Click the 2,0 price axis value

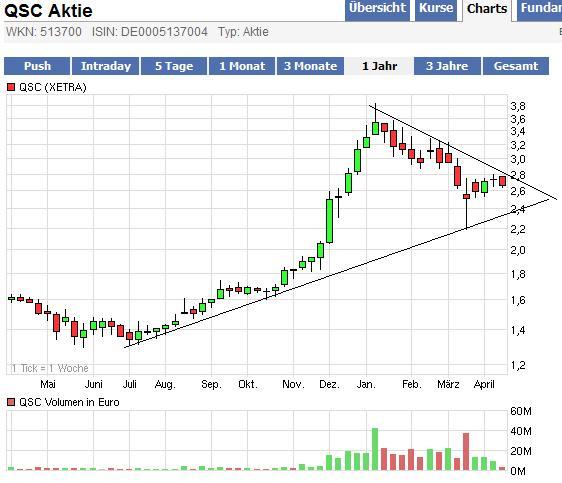(518, 250)
